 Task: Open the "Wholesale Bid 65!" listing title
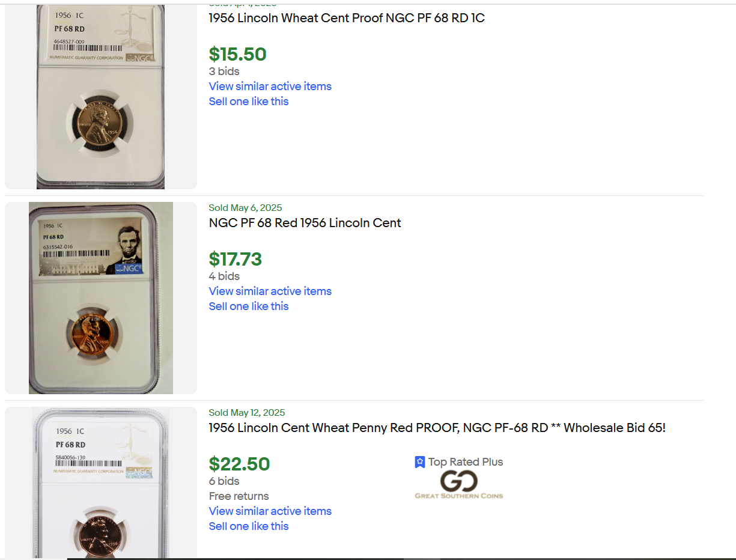click(x=437, y=428)
